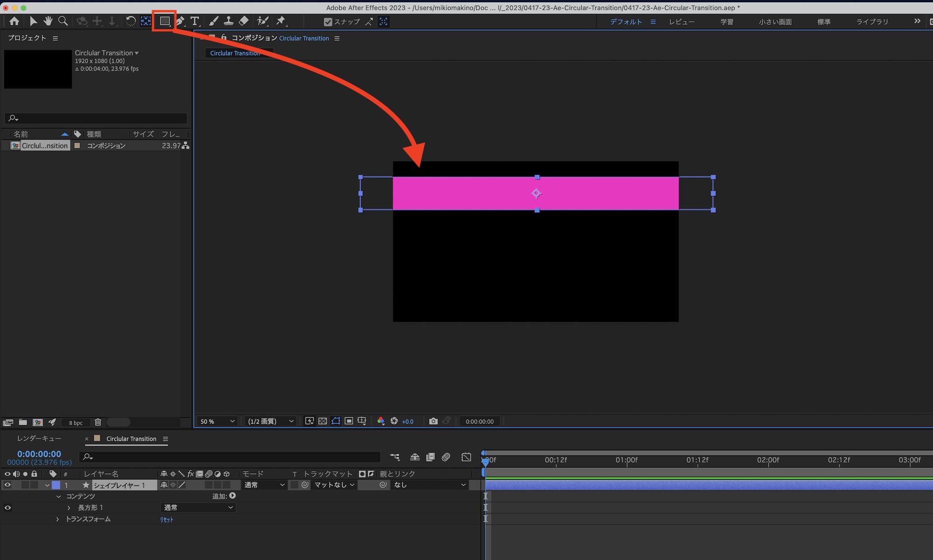Click the Project panel search field
The width and height of the screenshot is (933, 560).
click(x=96, y=118)
